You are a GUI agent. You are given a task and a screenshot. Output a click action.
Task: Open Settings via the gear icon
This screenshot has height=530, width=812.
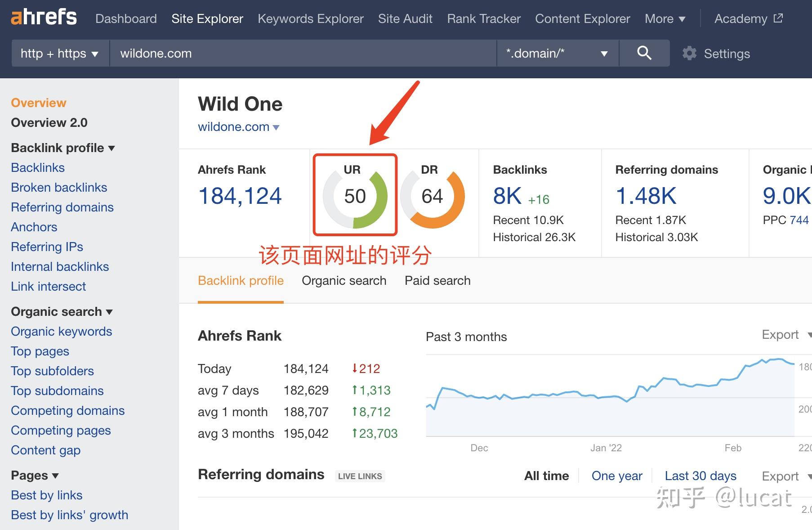pyautogui.click(x=689, y=54)
